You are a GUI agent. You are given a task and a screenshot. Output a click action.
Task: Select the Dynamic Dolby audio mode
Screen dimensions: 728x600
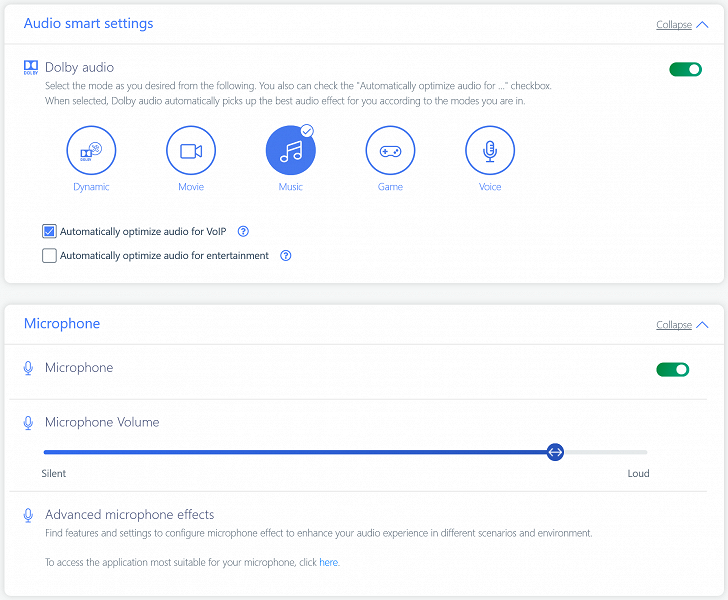[x=91, y=151]
